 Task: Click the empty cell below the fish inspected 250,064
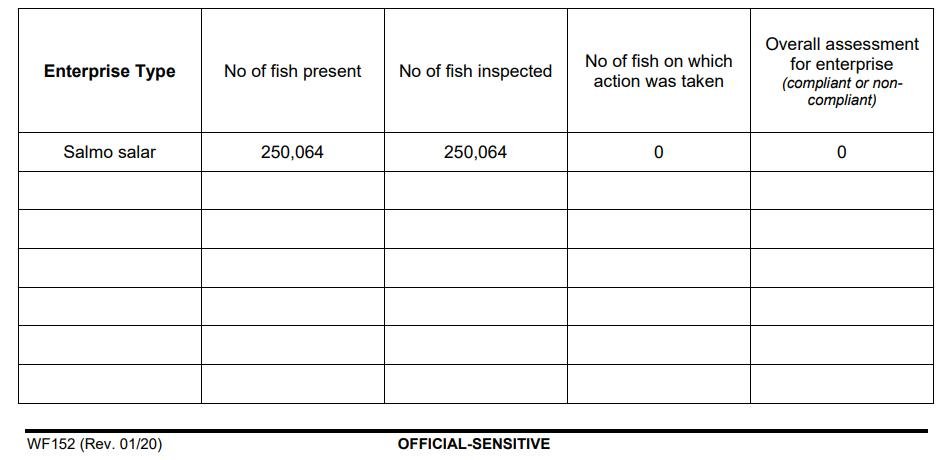[475, 190]
